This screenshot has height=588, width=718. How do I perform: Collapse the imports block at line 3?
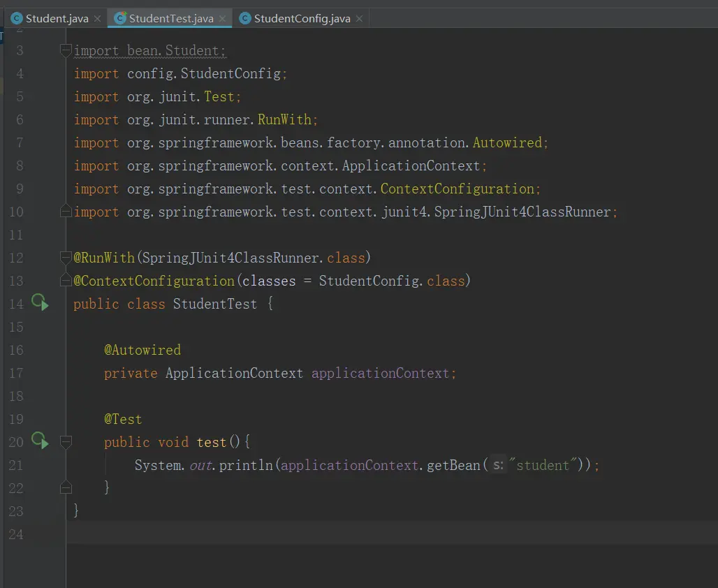66,50
